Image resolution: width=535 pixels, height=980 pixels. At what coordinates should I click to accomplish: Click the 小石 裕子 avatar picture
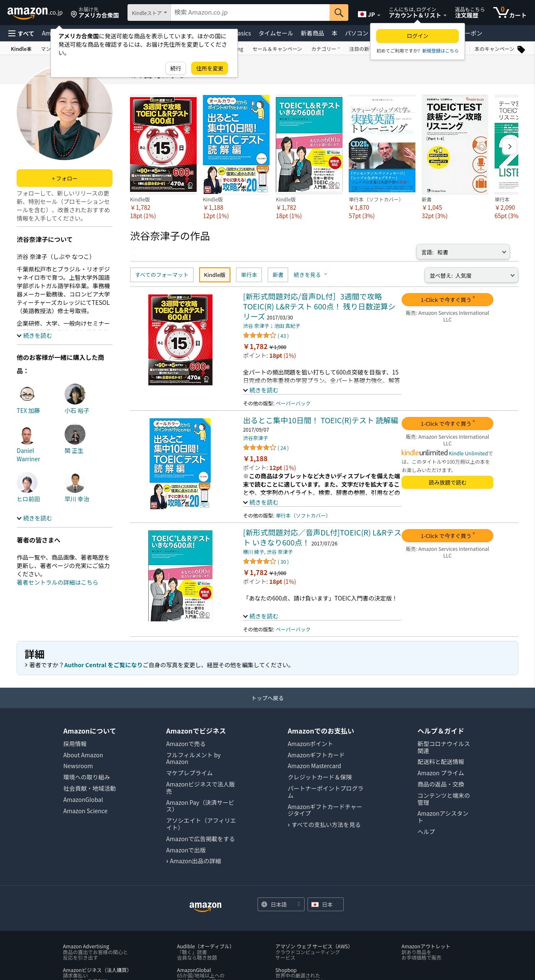pyautogui.click(x=75, y=394)
